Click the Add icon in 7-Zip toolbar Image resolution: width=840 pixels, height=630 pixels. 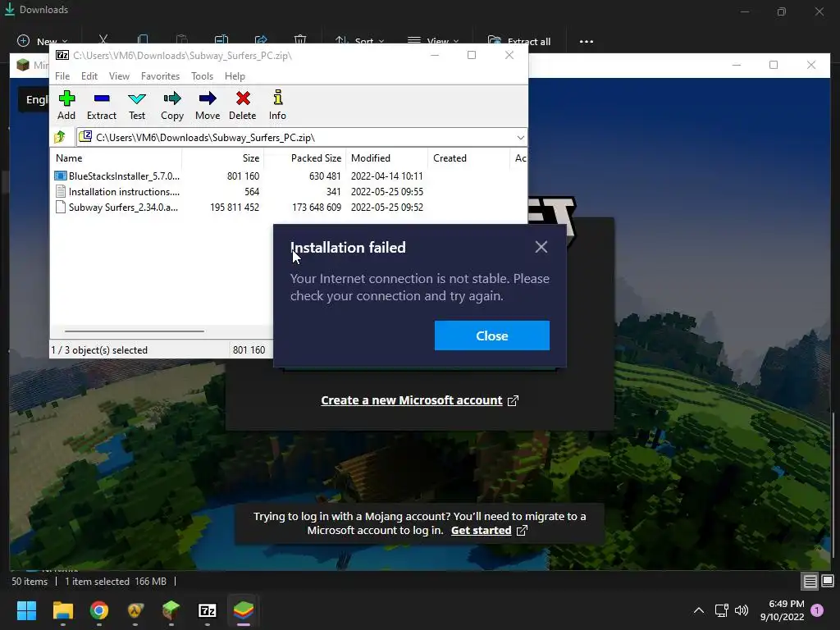pyautogui.click(x=66, y=105)
